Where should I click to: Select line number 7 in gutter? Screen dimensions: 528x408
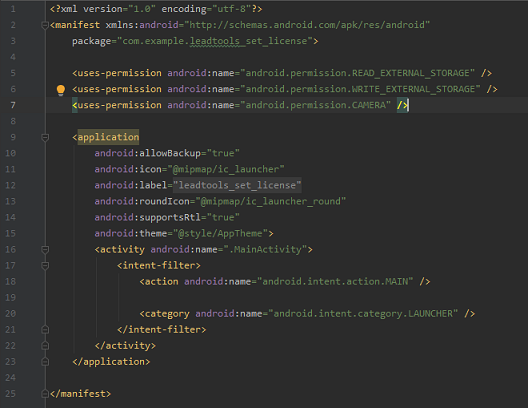[x=13, y=105]
